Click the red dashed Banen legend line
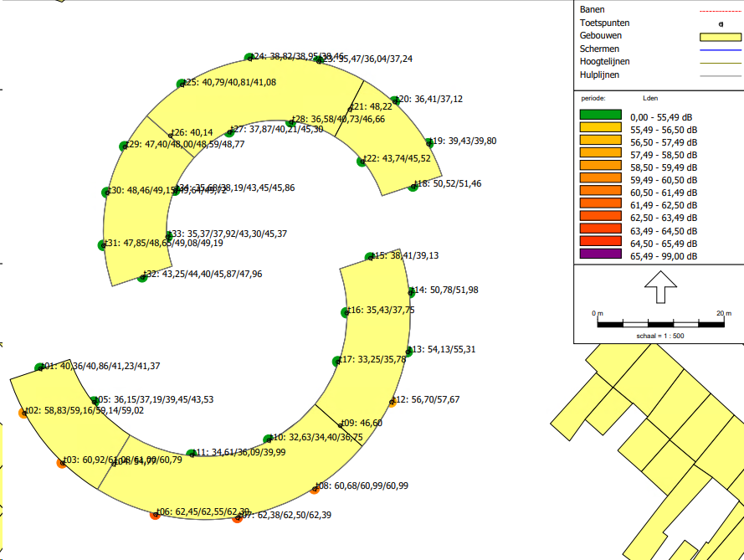 click(x=721, y=11)
